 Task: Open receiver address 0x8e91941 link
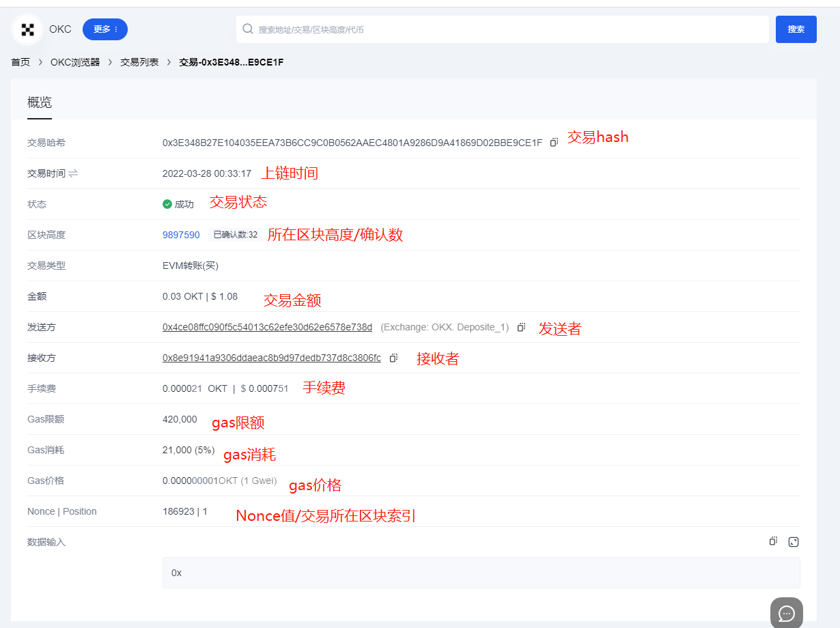[x=270, y=357]
